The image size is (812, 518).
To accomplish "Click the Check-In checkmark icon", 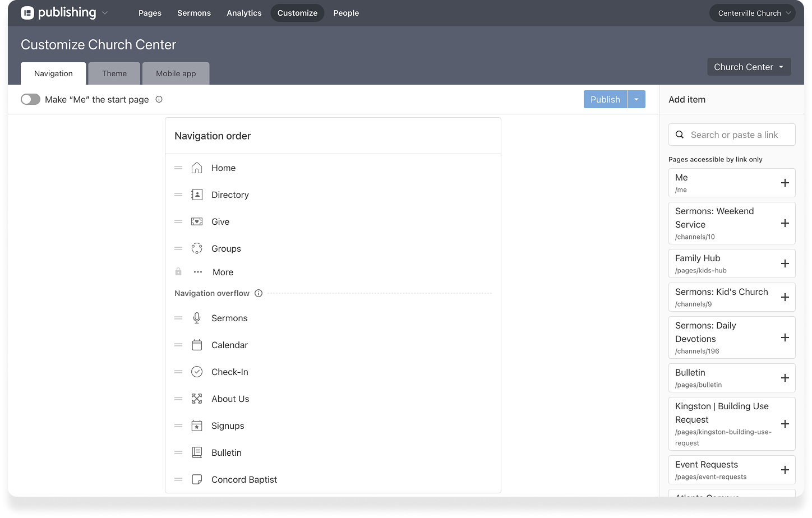I will point(196,372).
